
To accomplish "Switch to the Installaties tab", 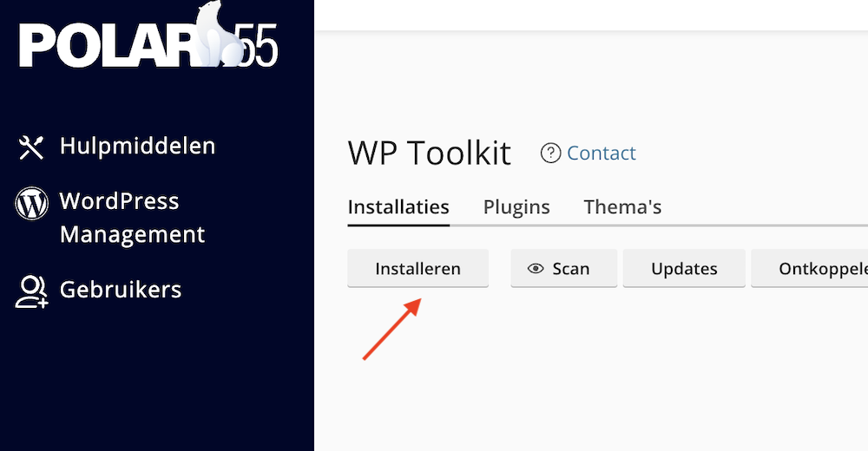I will (398, 207).
